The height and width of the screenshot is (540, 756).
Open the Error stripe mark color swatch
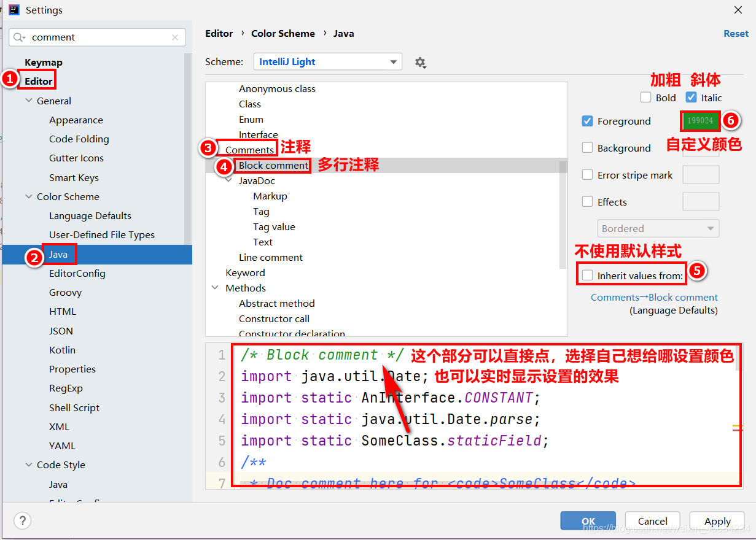click(x=701, y=175)
